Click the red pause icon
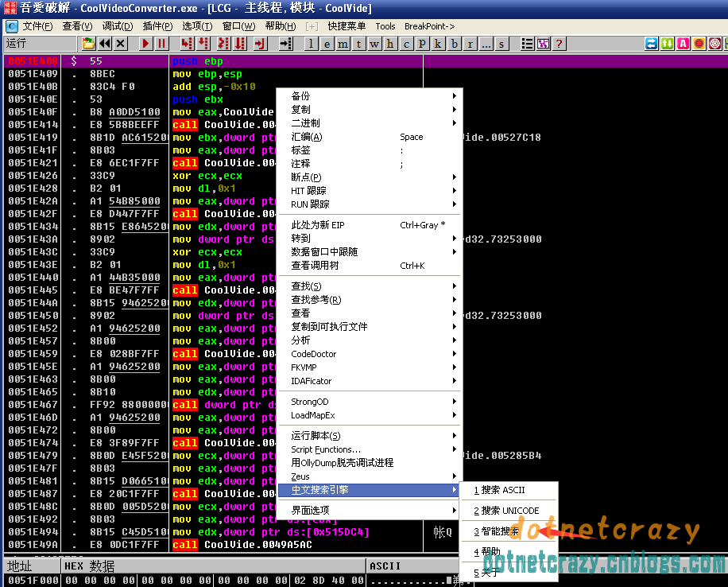The height and width of the screenshot is (587, 728). coord(161,44)
